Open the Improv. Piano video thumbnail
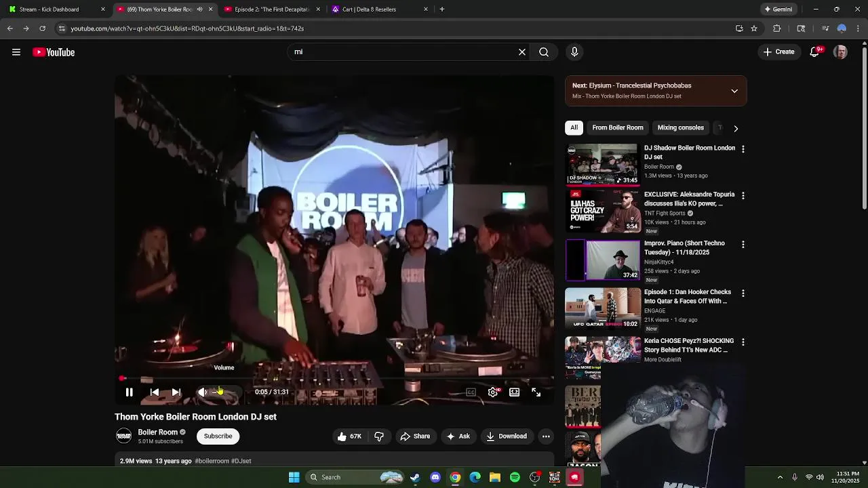The height and width of the screenshot is (488, 868). point(603,260)
